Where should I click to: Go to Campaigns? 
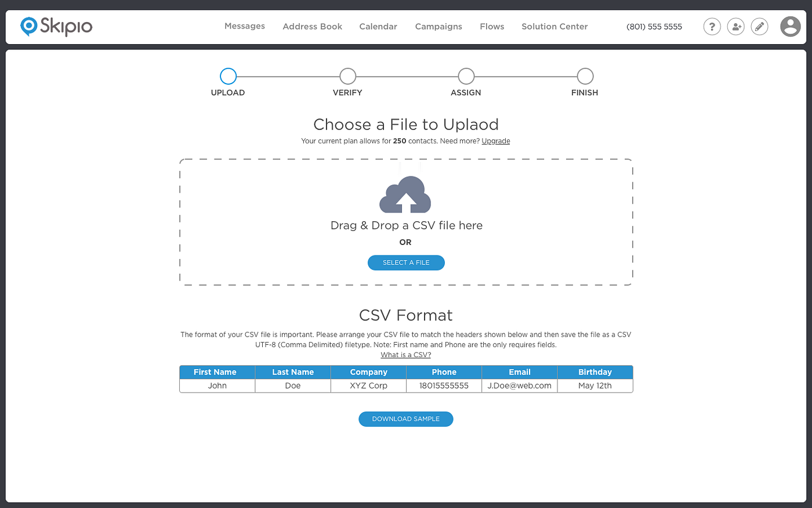click(438, 26)
